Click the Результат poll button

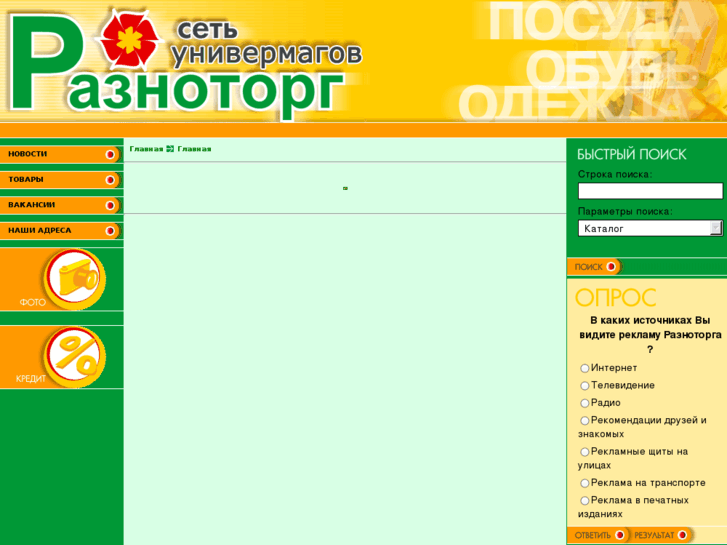coord(661,535)
